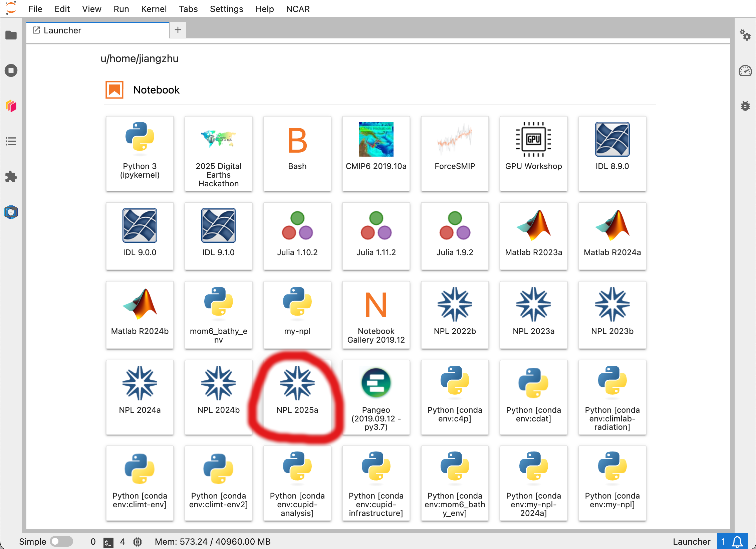Start a Julia 1.11.2 notebook

(376, 236)
